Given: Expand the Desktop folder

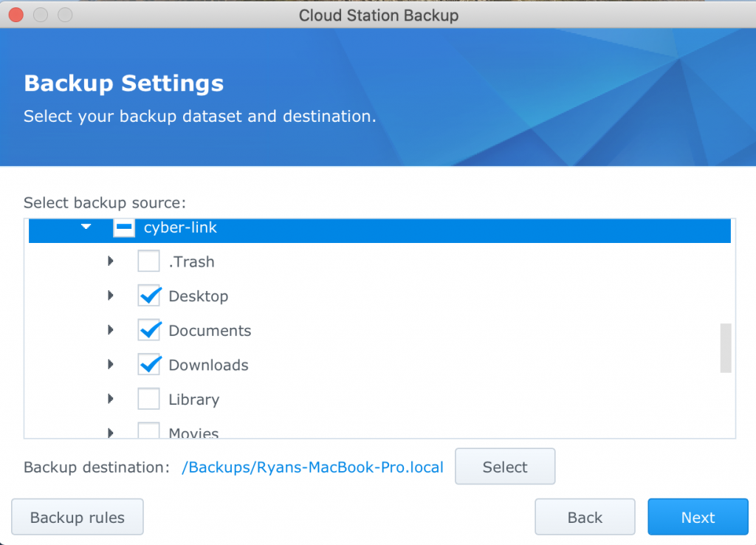Looking at the screenshot, I should point(111,295).
